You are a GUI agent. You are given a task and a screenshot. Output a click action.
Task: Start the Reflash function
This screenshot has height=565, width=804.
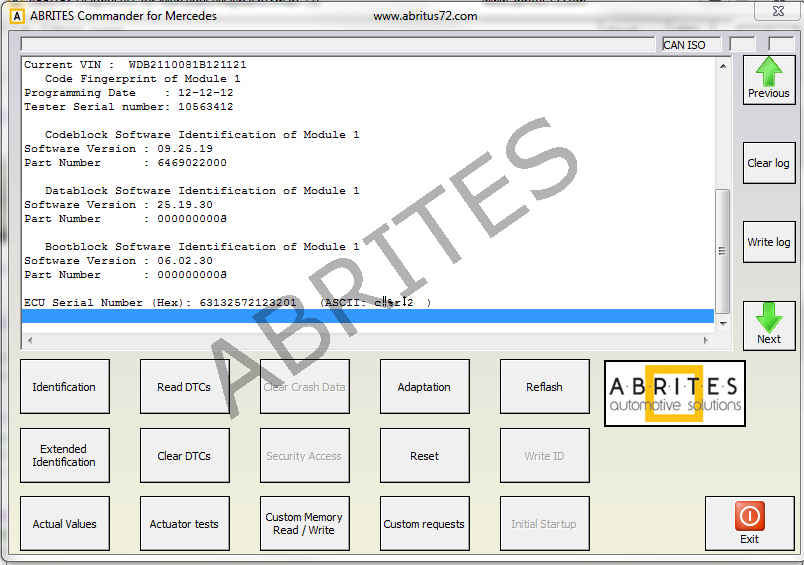click(545, 387)
